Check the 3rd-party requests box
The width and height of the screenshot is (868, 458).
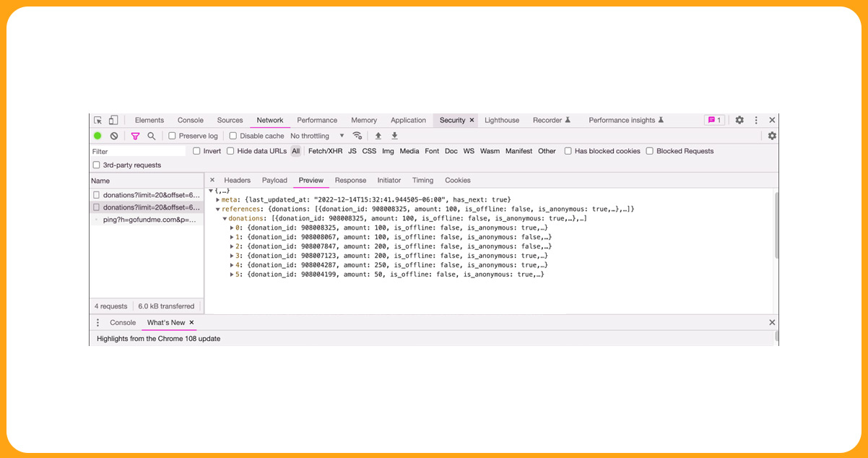click(96, 165)
